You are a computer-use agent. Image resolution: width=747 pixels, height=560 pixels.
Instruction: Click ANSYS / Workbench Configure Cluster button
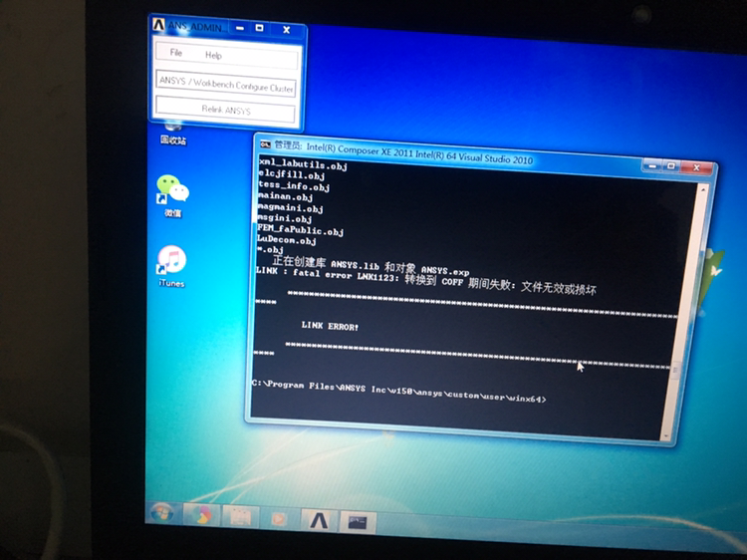(x=226, y=84)
